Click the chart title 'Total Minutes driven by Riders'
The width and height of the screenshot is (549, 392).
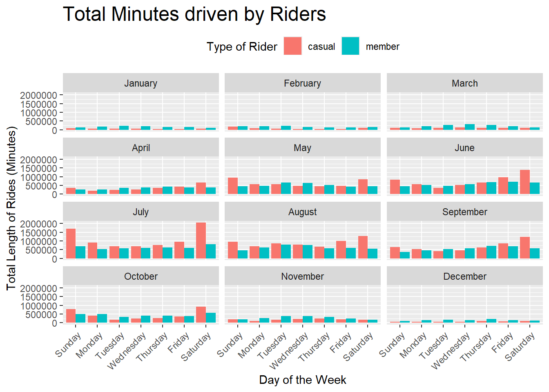point(194,14)
